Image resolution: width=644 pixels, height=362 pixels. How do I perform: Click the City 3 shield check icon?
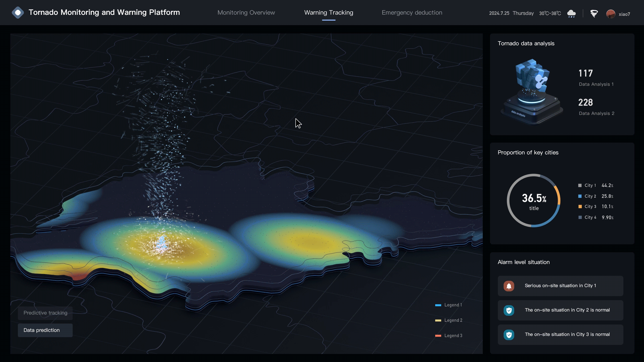tap(509, 335)
